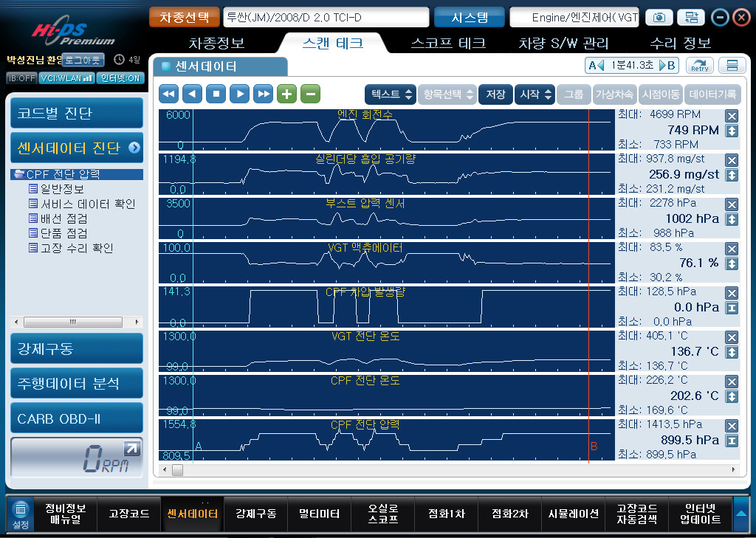Open the 텍스트 display mode dropdown
This screenshot has height=538, width=756.
[x=391, y=94]
